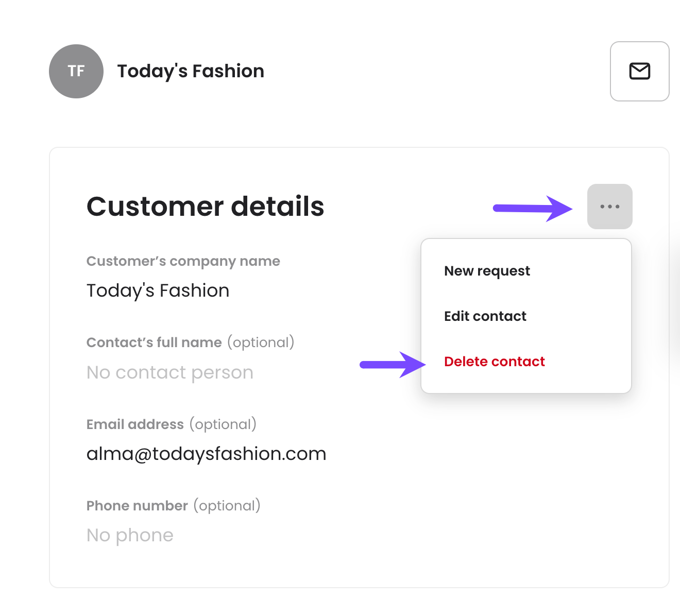680x616 pixels.
Task: Click the Today's Fashion header title
Action: tap(191, 71)
